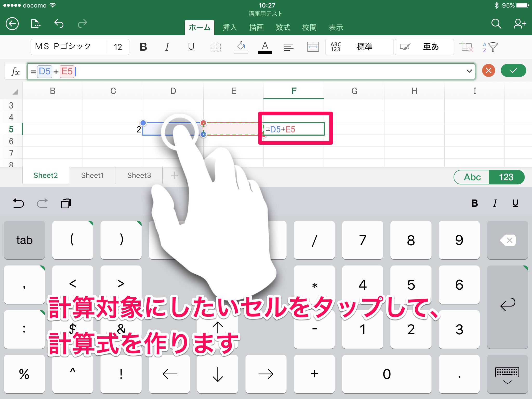Image resolution: width=532 pixels, height=399 pixels.
Task: Switch to the 挿入 ribbon tab
Action: coord(230,28)
